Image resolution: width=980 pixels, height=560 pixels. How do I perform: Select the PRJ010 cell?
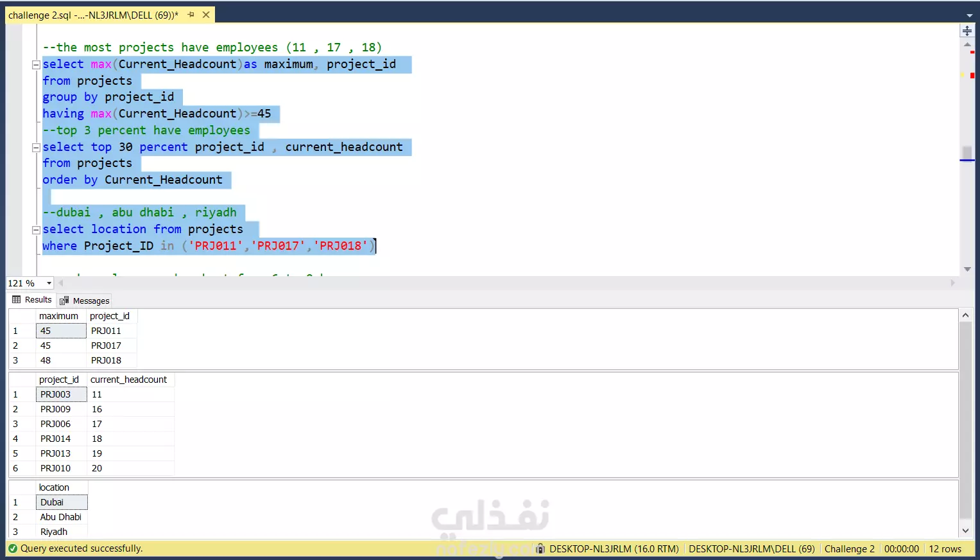61,468
